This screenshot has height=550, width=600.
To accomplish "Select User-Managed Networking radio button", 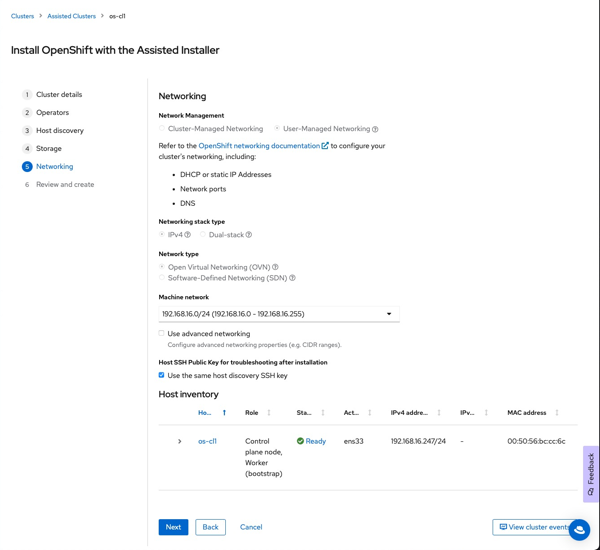I will pos(277,128).
